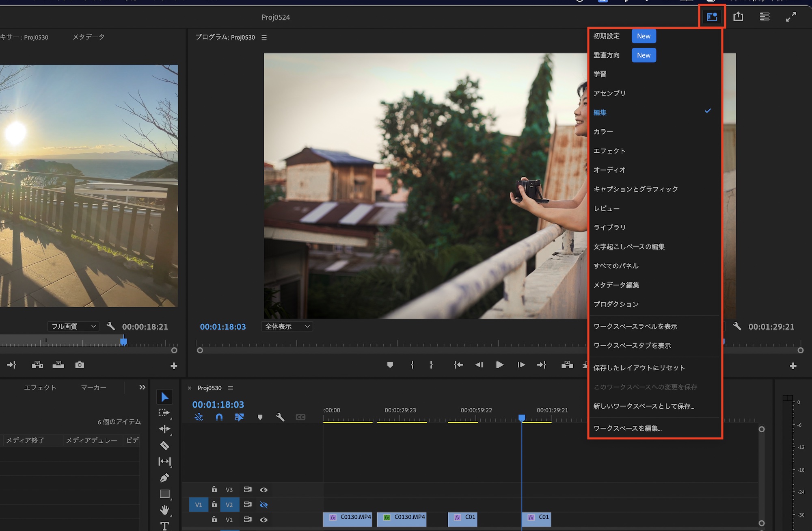Click the Export Frame camera icon
The height and width of the screenshot is (531, 812).
(x=80, y=365)
